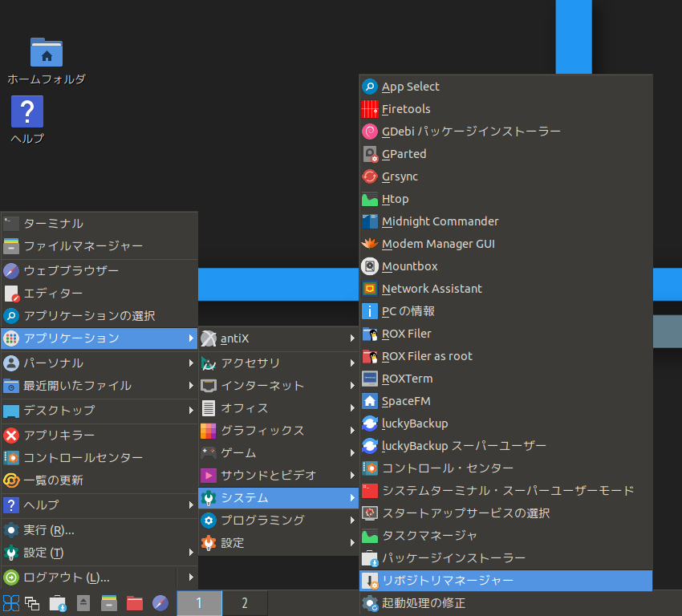Click the ROX Filer penguin icon
The height and width of the screenshot is (616, 682).
coord(370,334)
